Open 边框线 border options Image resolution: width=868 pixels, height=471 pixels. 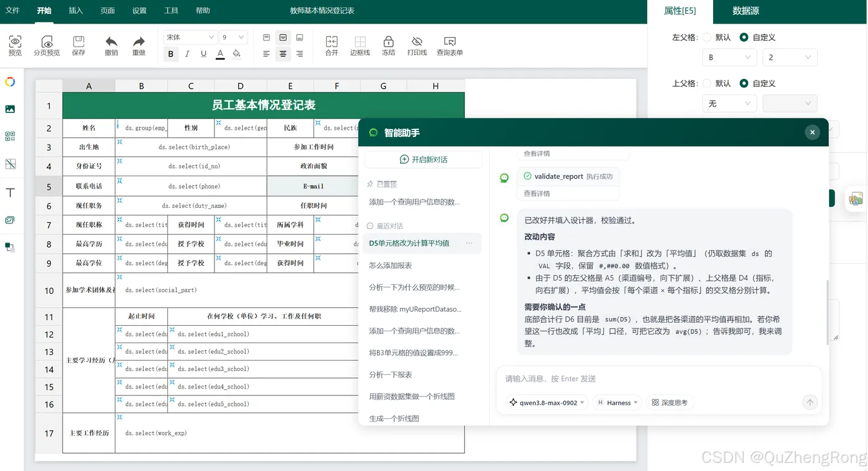tap(360, 45)
